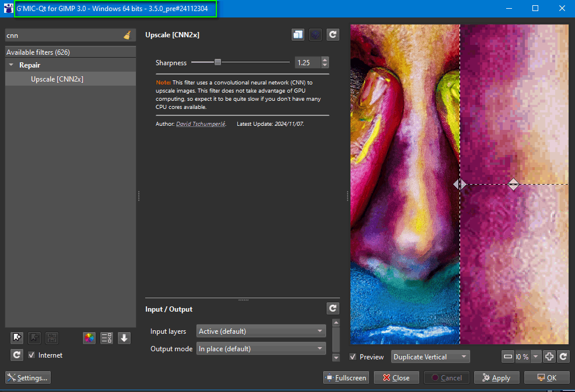Toggle the Internet checkbox
This screenshot has height=392, width=575.
tap(31, 355)
